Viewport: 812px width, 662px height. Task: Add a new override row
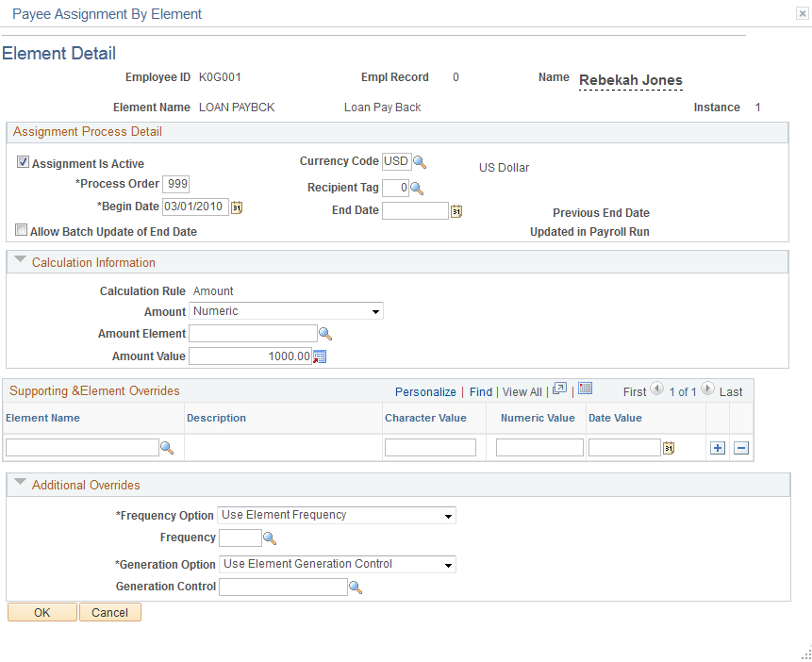[x=718, y=448]
